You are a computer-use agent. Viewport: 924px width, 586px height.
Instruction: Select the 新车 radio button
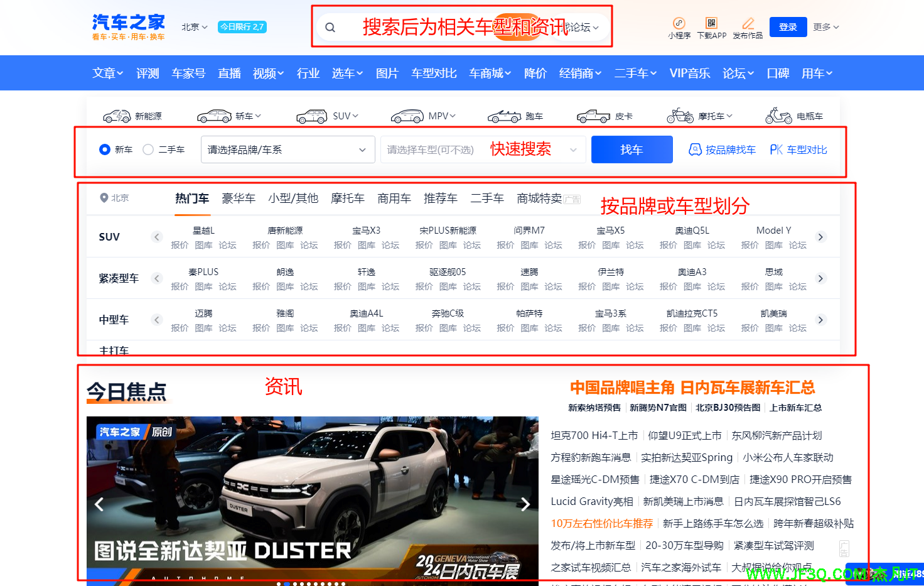click(105, 149)
